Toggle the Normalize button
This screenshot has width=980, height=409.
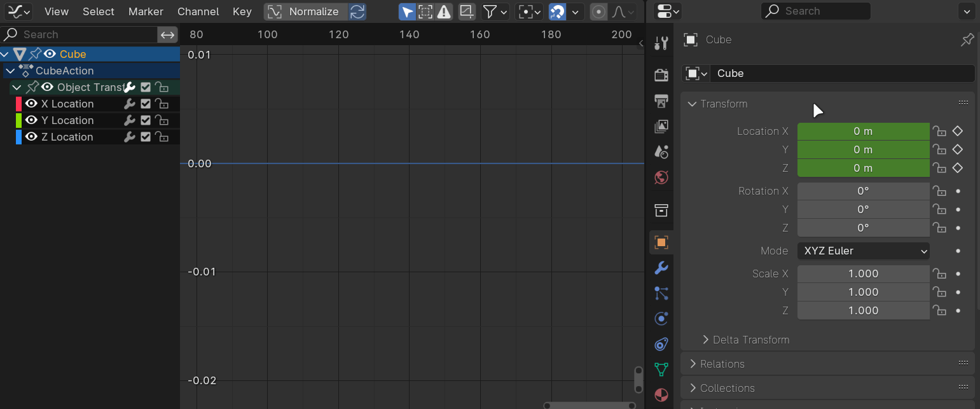coord(306,11)
